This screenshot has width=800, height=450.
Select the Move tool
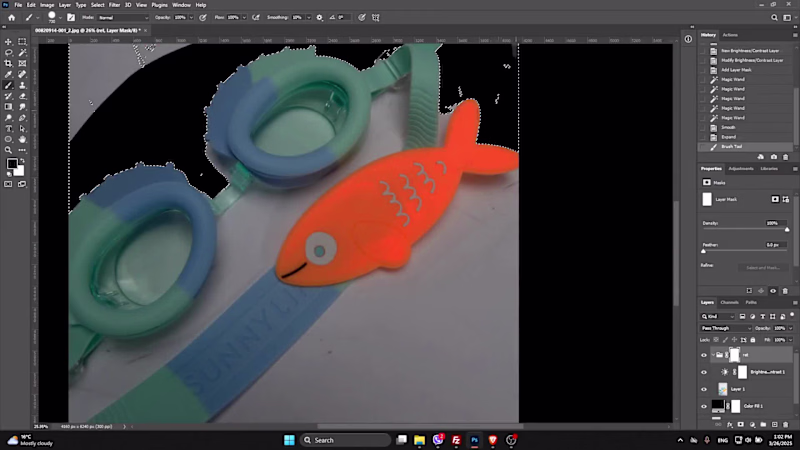tap(9, 42)
